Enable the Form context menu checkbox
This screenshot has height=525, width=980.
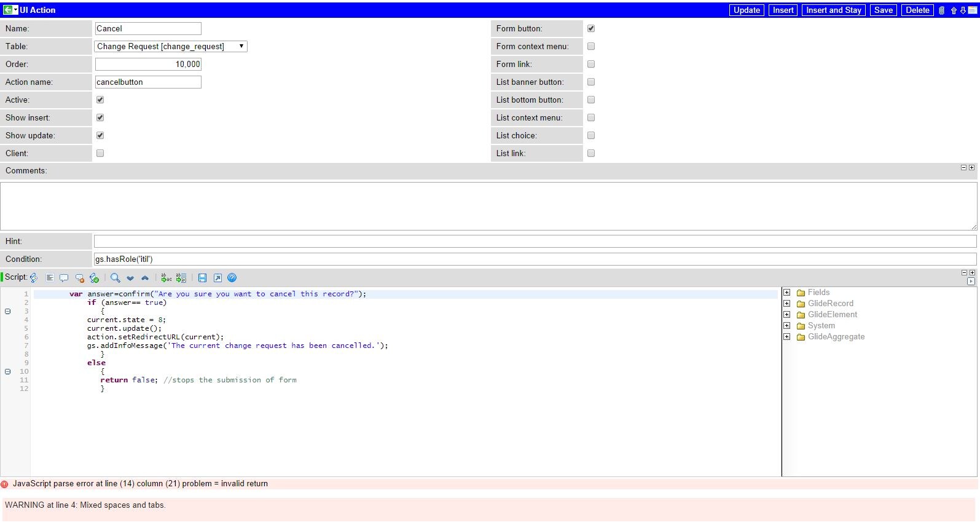pos(591,46)
